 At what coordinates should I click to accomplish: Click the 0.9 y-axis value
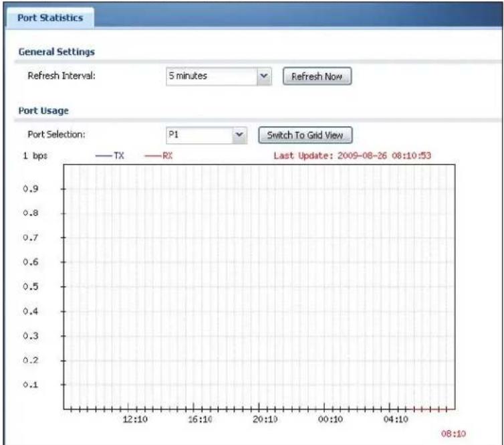pyautogui.click(x=31, y=189)
